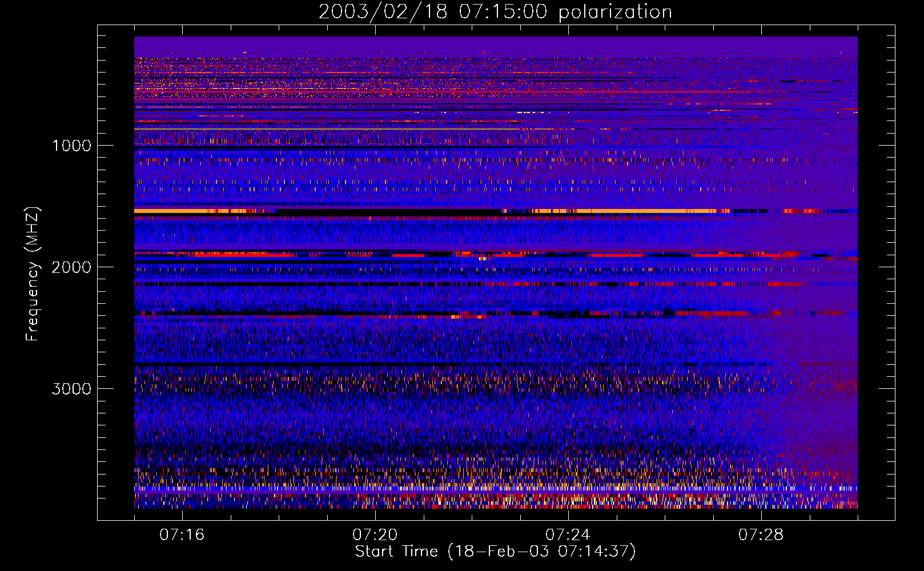Click the bright orange band near 1500 MHz
The width and height of the screenshot is (924, 571).
click(x=496, y=211)
